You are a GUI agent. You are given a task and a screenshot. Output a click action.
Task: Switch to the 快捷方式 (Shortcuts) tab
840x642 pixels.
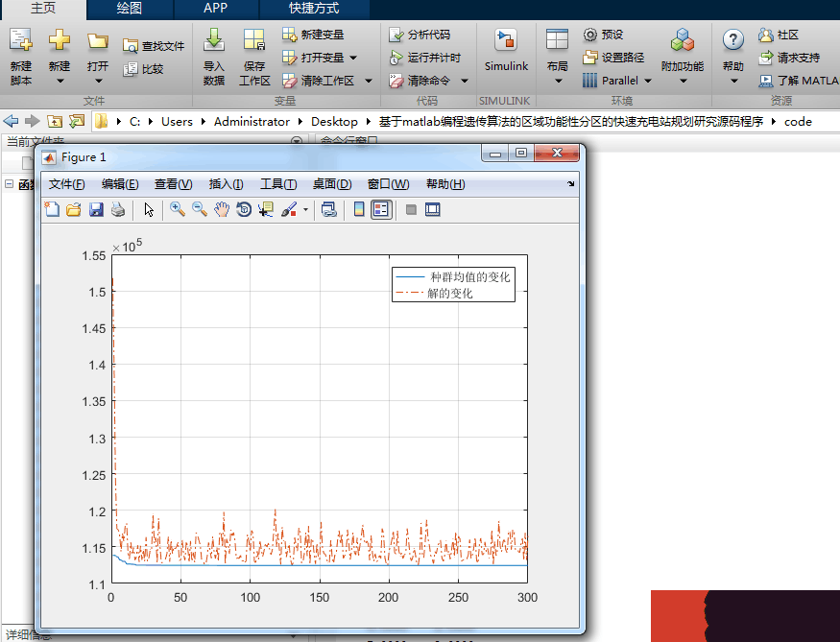tap(314, 9)
